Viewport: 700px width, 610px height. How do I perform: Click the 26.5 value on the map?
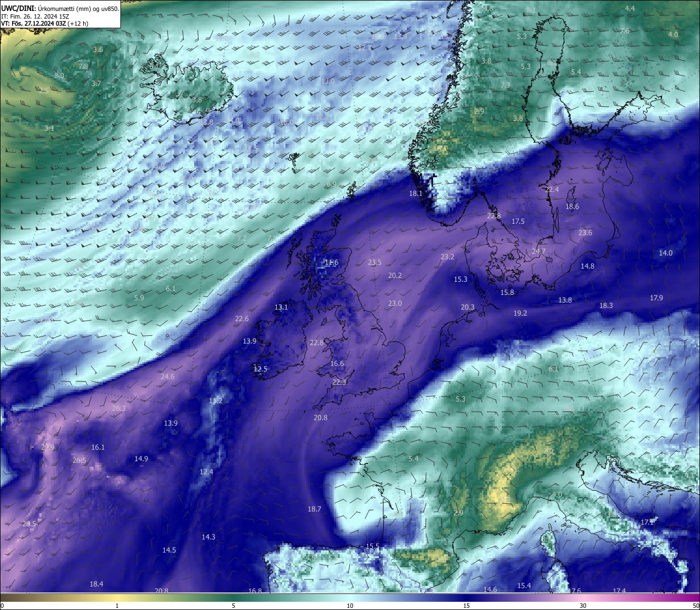pyautogui.click(x=79, y=461)
